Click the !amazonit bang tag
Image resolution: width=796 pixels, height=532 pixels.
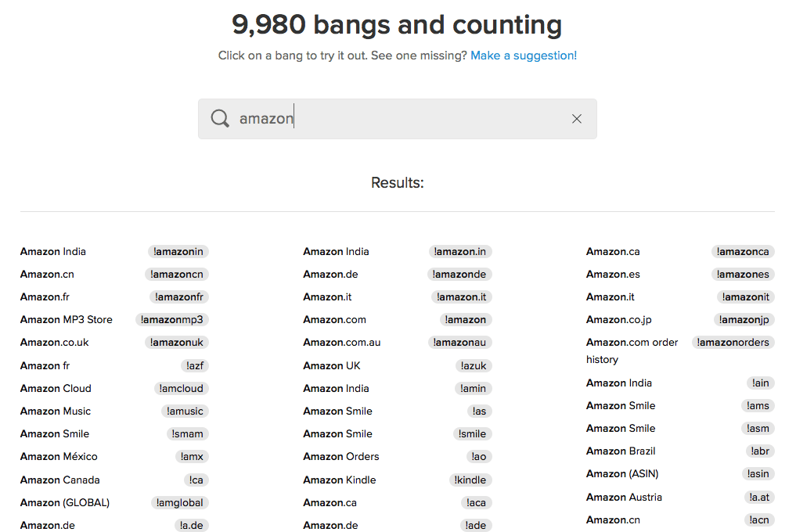[746, 297]
